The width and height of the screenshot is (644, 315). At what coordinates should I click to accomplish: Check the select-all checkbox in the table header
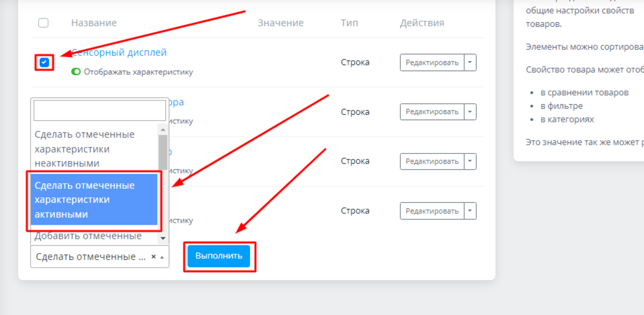[x=43, y=23]
